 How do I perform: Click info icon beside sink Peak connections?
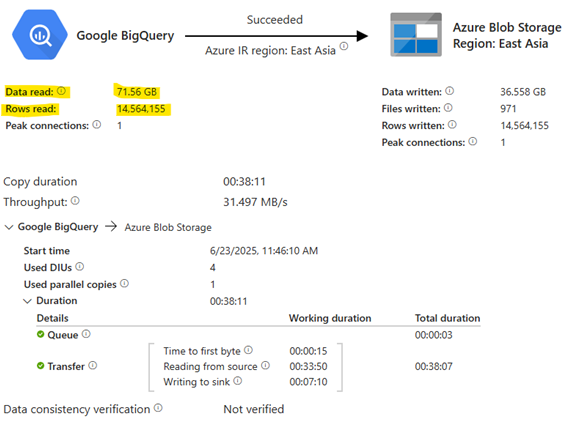[x=473, y=141]
